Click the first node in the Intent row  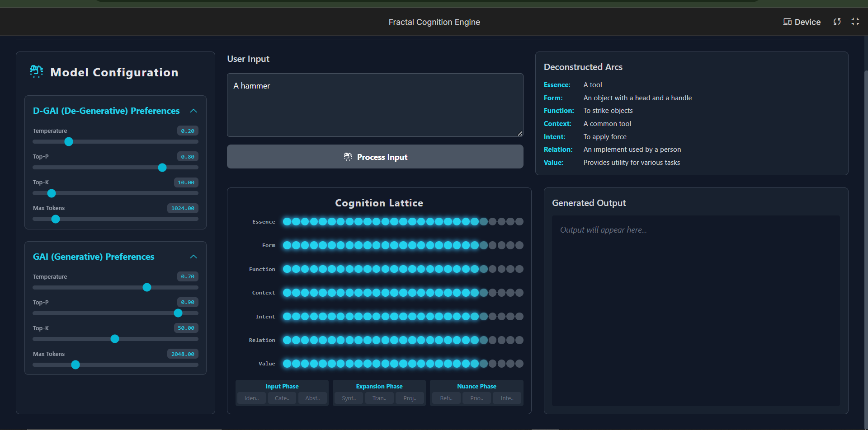tap(287, 317)
